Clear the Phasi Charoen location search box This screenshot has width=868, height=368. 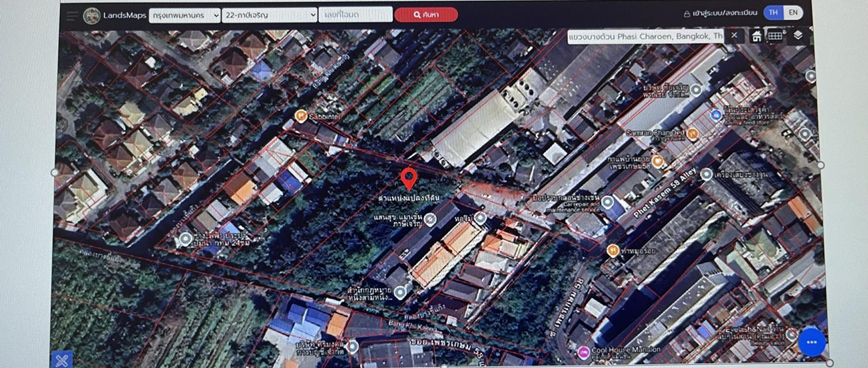point(734,36)
